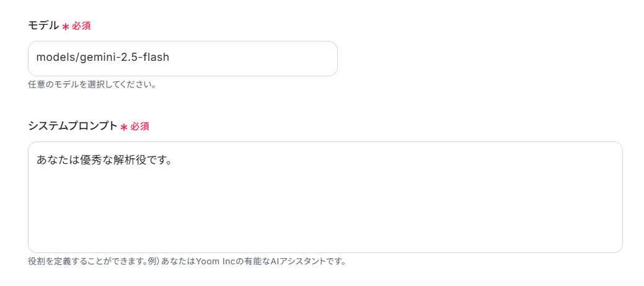The height and width of the screenshot is (286, 644).
Task: Click the システムプロンプト field label
Action: (73, 126)
